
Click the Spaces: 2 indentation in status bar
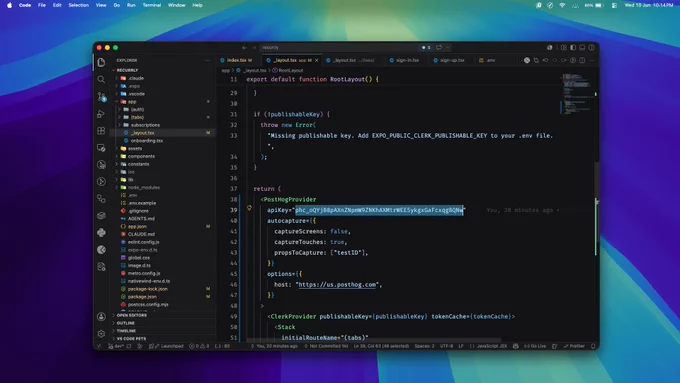tap(424, 346)
